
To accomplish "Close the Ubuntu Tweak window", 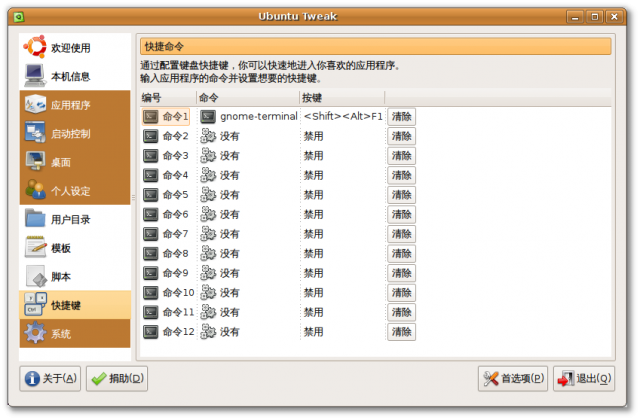I will (614, 17).
